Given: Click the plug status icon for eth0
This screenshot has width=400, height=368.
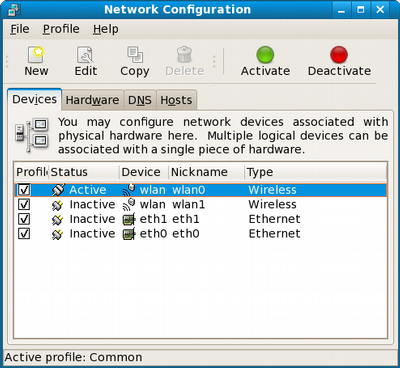Looking at the screenshot, I should [58, 234].
